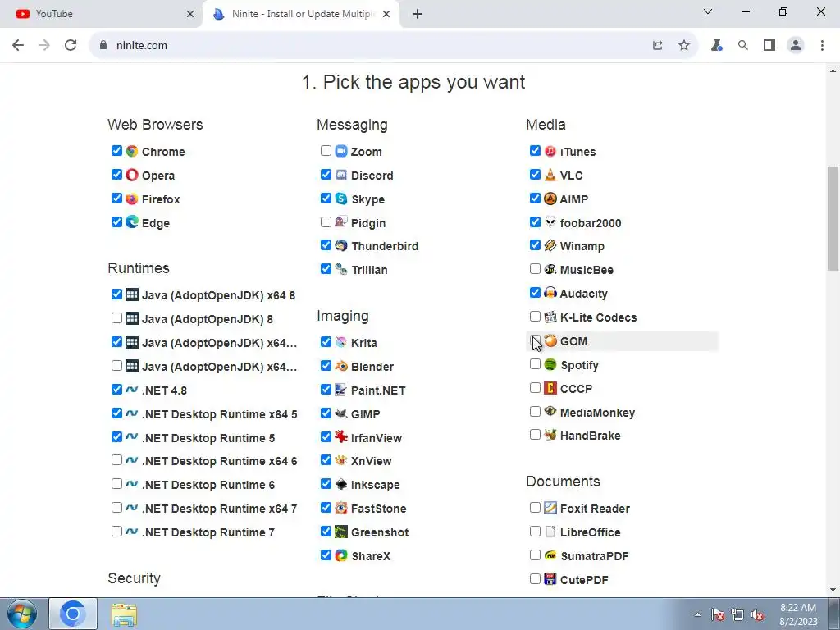Click the Spotify logo icon
Viewport: 840px width, 630px height.
click(x=550, y=364)
